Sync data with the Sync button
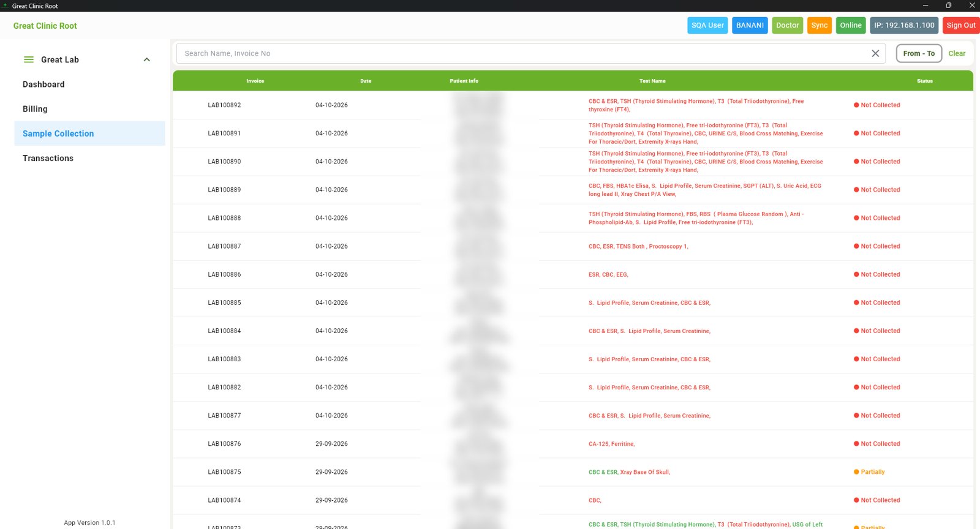Image resolution: width=980 pixels, height=529 pixels. click(820, 25)
